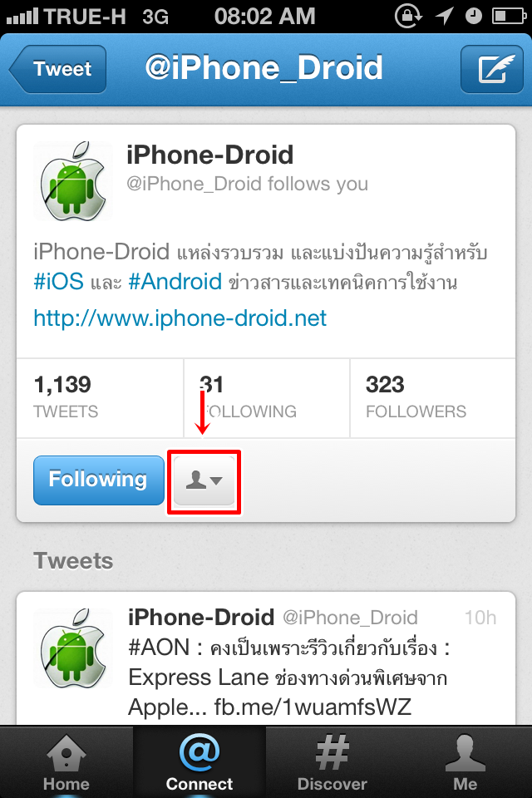532x798 pixels.
Task: Tap the location arrow status icon
Action: (x=445, y=16)
